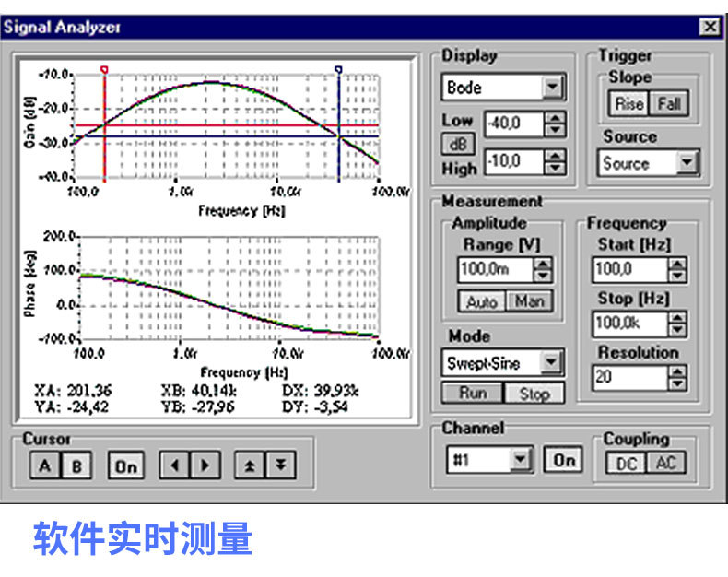
Task: Click the Phase [deg] axis label
Action: coord(30,284)
